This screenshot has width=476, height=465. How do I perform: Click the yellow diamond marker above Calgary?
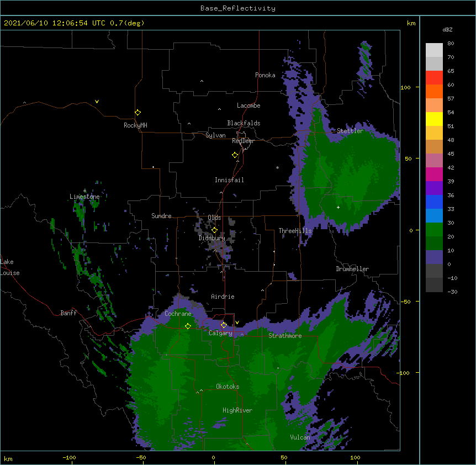(x=224, y=325)
